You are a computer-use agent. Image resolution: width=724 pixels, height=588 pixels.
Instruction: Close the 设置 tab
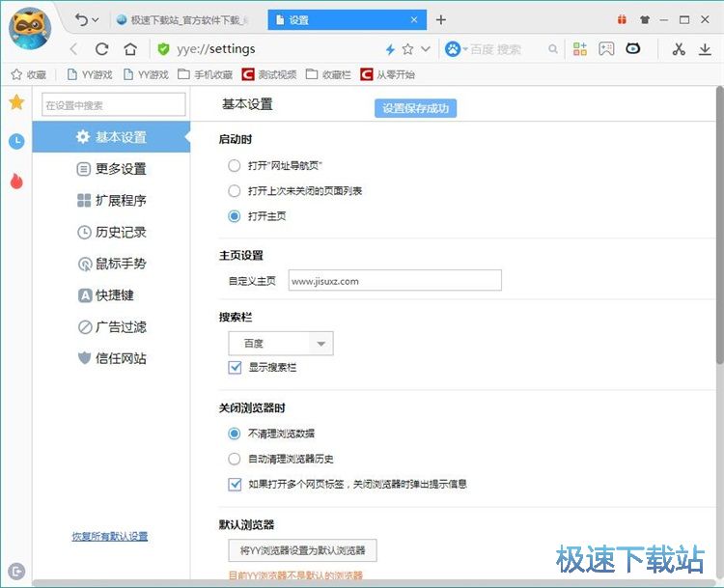[x=414, y=20]
